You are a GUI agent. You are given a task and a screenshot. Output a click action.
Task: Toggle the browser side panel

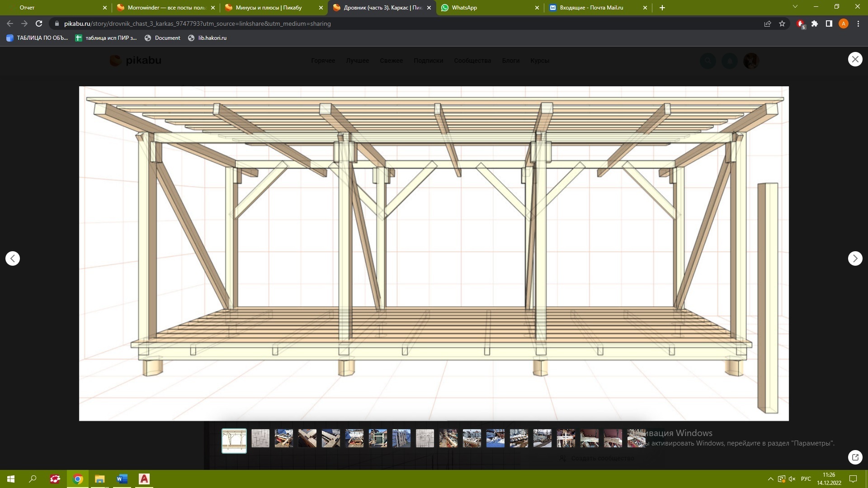pos(829,23)
